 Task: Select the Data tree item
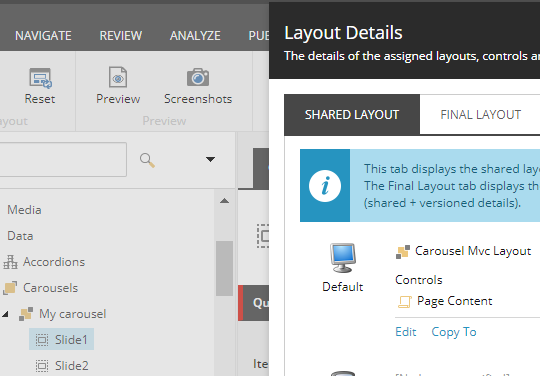[x=20, y=236]
